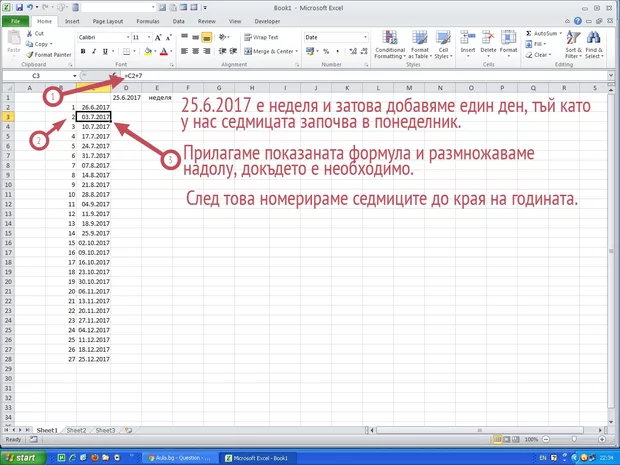The image size is (620, 465).
Task: Align text right in Alignment group
Action: (206, 51)
